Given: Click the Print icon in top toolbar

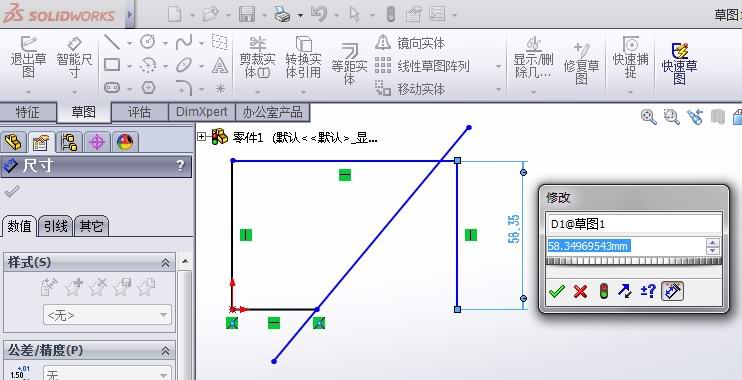Looking at the screenshot, I should click(283, 15).
